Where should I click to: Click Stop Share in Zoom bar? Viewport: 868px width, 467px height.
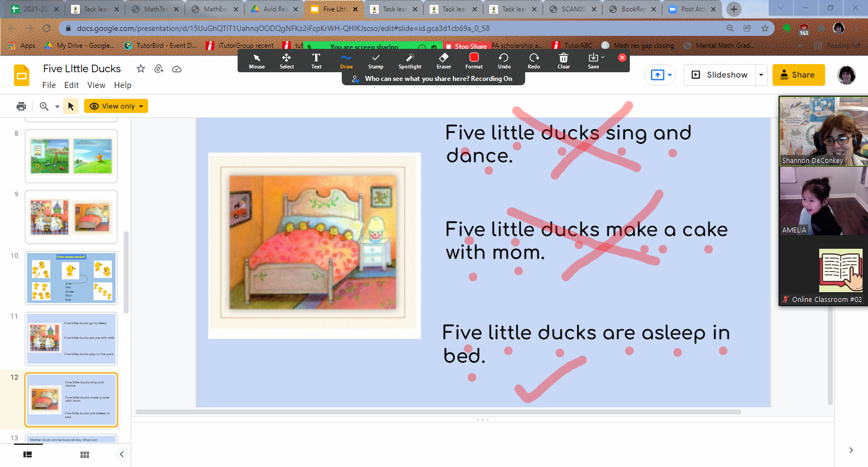467,46
